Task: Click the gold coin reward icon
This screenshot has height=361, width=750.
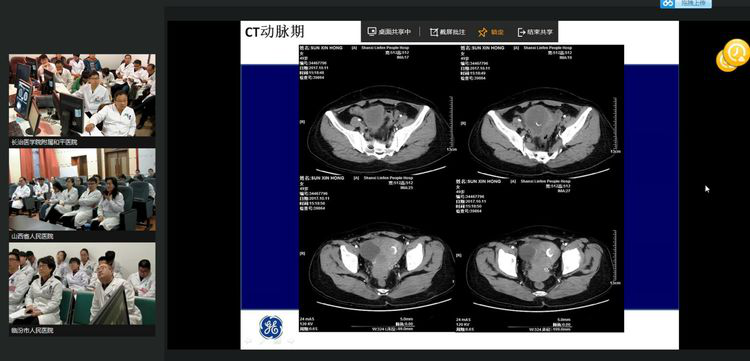Action: click(733, 55)
